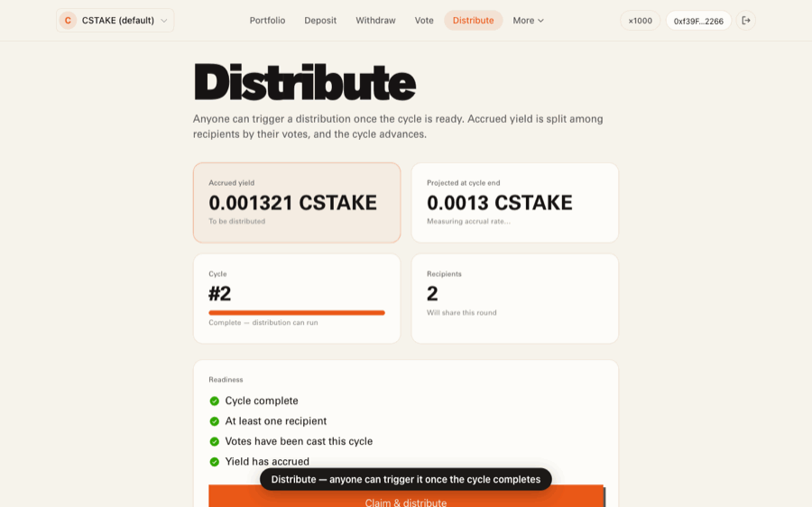Screen dimensions: 812x507
Task: Click the Claim & distribute button
Action: pos(406,496)
